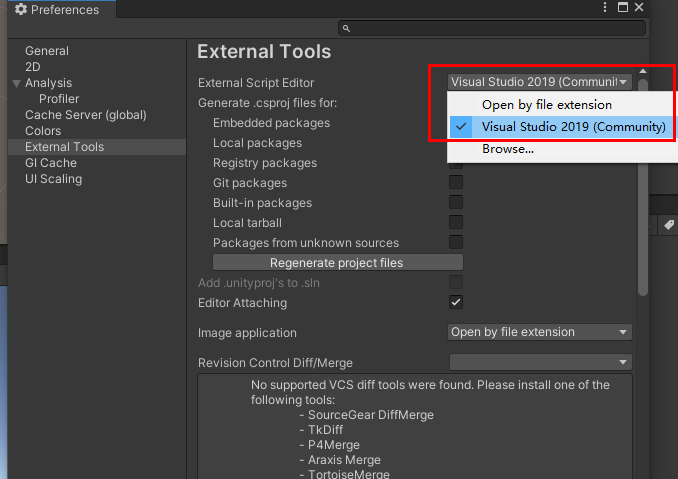The height and width of the screenshot is (479, 678).
Task: Open Revision Control Diff/Merge dropdown
Action: (540, 362)
